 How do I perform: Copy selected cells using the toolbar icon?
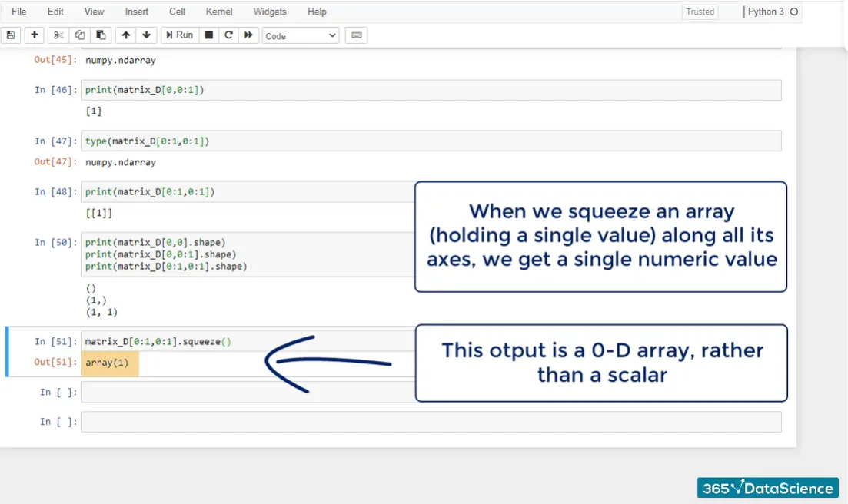pyautogui.click(x=79, y=35)
